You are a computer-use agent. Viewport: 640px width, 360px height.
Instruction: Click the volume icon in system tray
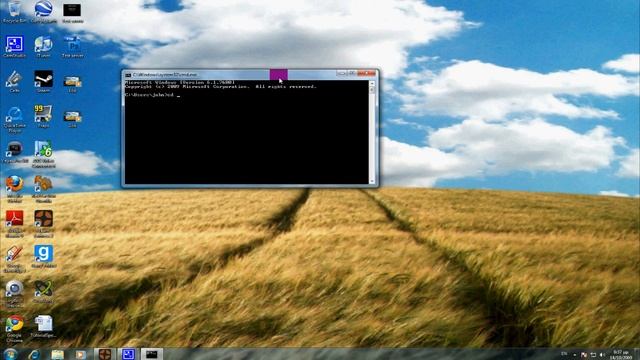(x=602, y=355)
